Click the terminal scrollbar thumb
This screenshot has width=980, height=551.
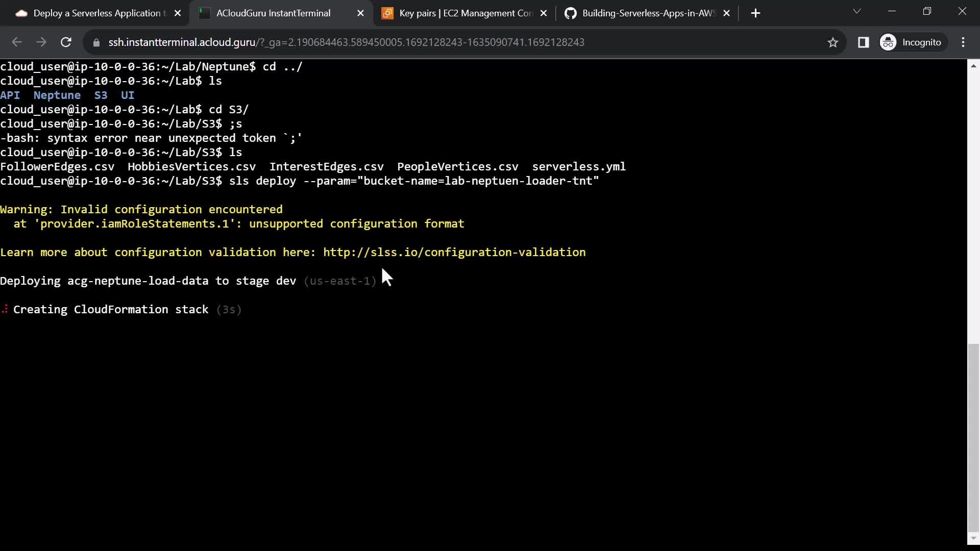tap(973, 436)
